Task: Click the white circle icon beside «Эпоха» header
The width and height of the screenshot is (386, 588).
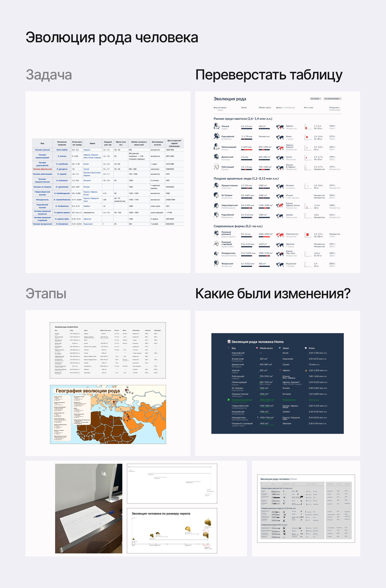Action: [x=306, y=348]
